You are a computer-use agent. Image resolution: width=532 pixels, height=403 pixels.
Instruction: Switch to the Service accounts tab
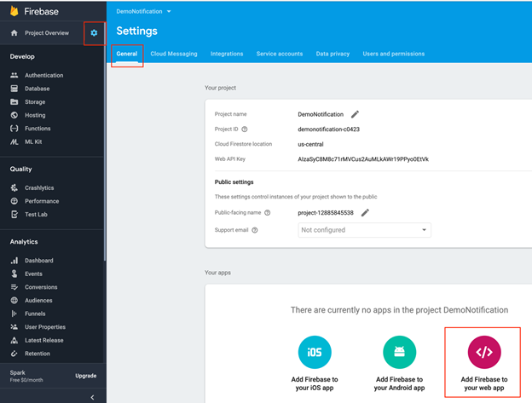point(280,54)
